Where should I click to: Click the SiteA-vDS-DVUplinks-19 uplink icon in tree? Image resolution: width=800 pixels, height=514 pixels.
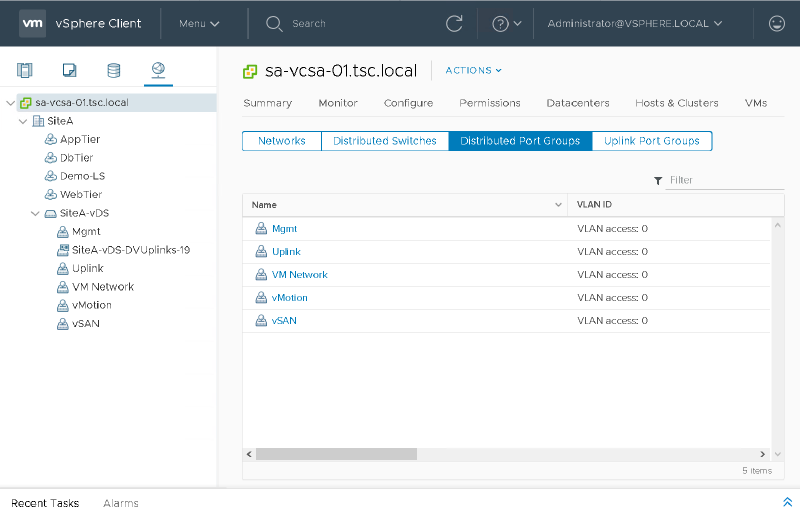[63, 250]
